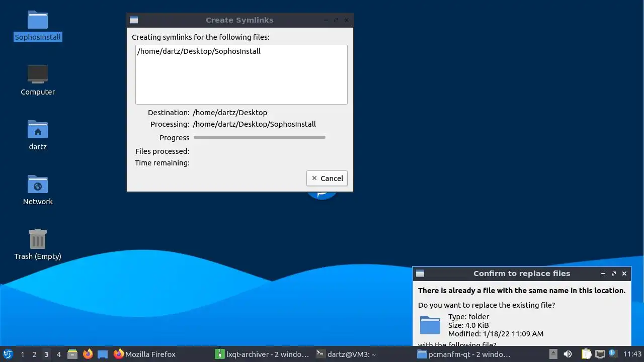Open removable media eject tray icon
644x362 pixels.
click(x=553, y=354)
